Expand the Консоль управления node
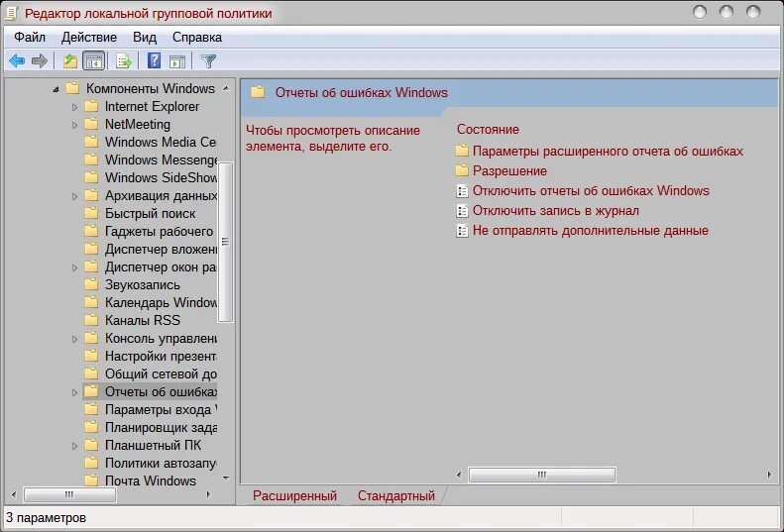The image size is (784, 532). (x=74, y=340)
